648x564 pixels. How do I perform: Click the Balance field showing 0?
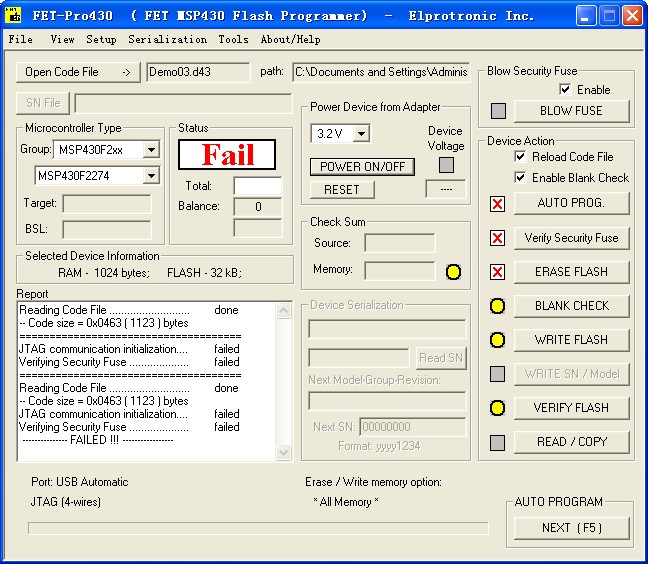point(258,207)
